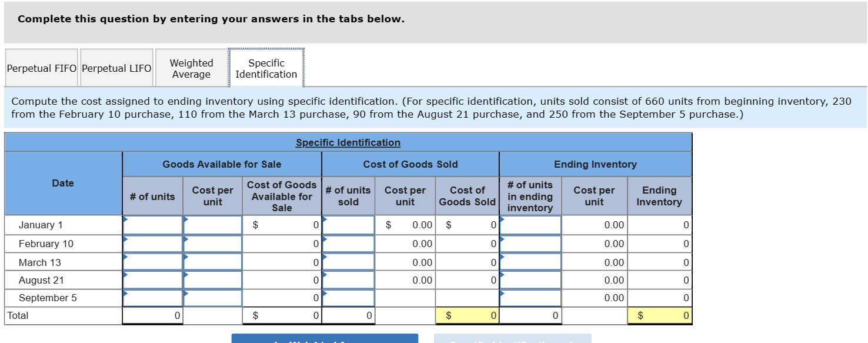This screenshot has height=343, width=868.
Task: Click January 1 number of units field
Action: pyautogui.click(x=152, y=225)
